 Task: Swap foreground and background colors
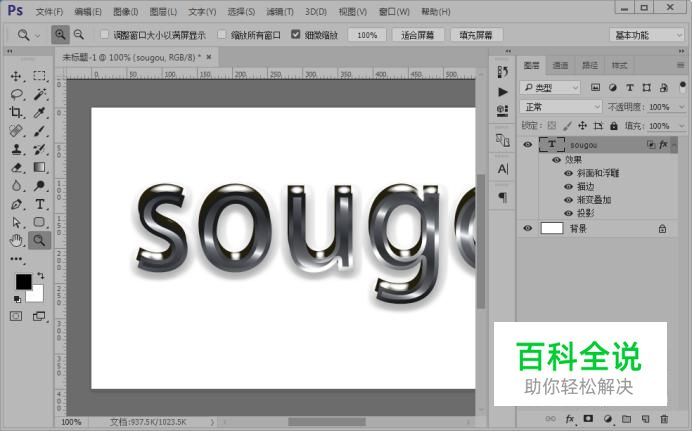coord(41,276)
